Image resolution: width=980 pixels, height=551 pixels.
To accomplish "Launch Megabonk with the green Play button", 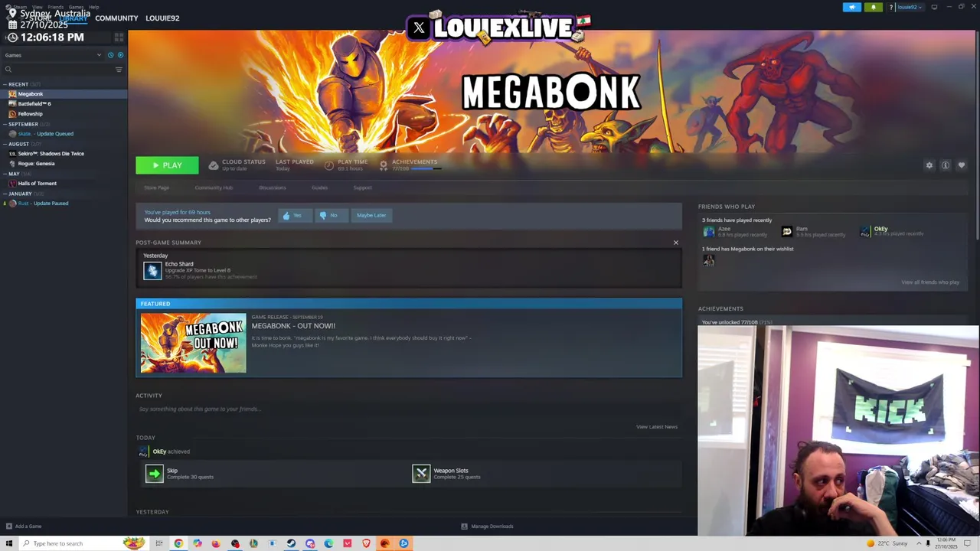I will point(167,165).
